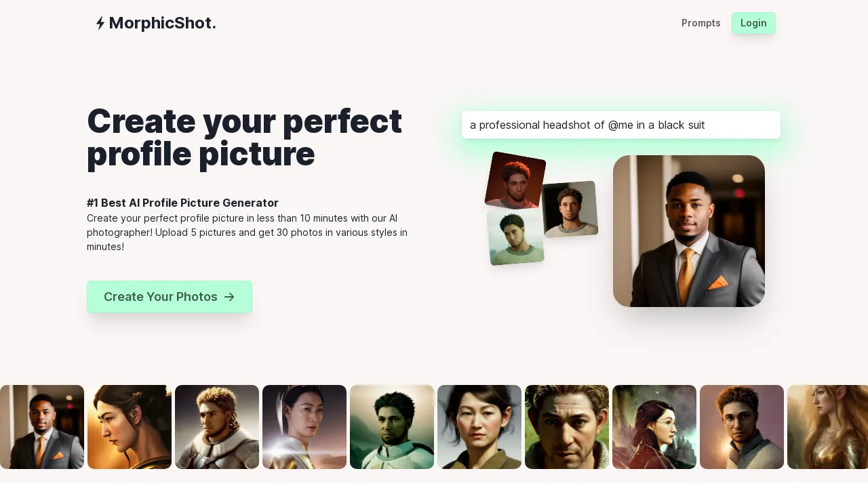Viewport: 868px width, 488px height.
Task: Select the black suit thumbnail in the gallery
Action: [x=41, y=426]
